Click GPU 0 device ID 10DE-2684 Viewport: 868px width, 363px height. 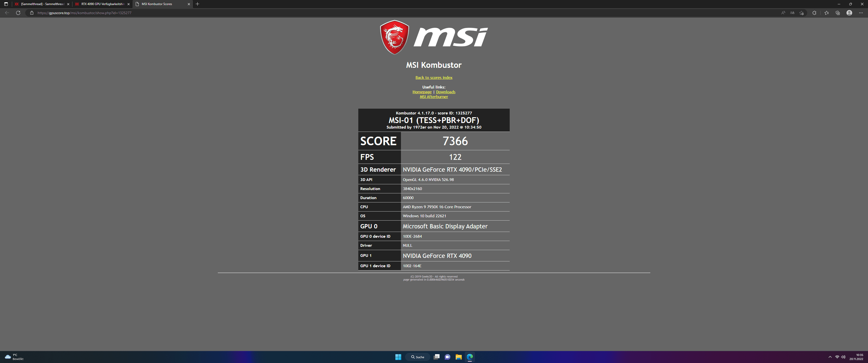point(412,236)
